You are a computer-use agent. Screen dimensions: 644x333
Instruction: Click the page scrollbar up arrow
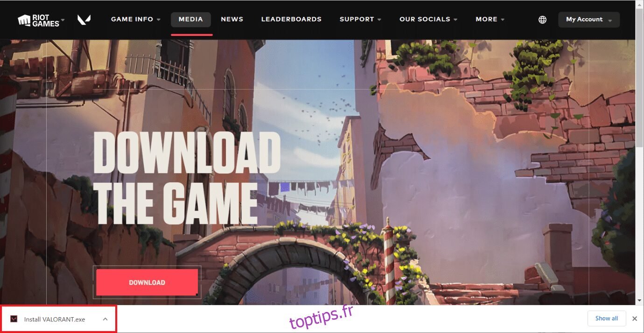(639, 4)
